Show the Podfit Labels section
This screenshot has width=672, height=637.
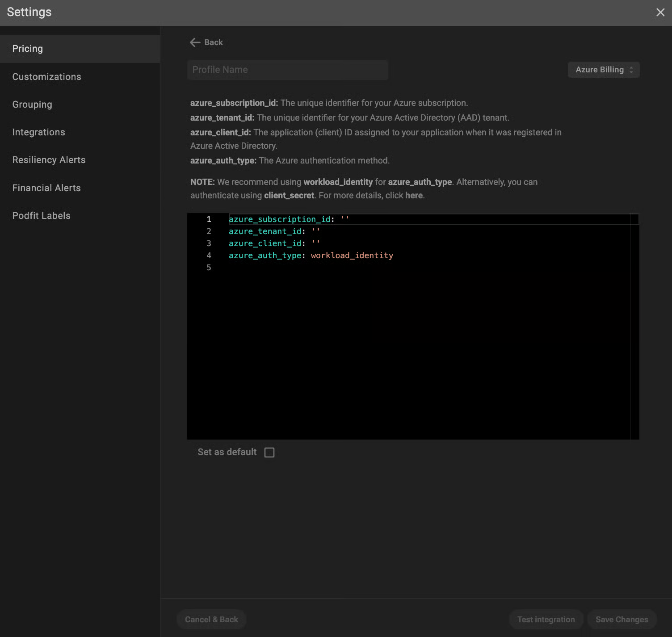(42, 216)
